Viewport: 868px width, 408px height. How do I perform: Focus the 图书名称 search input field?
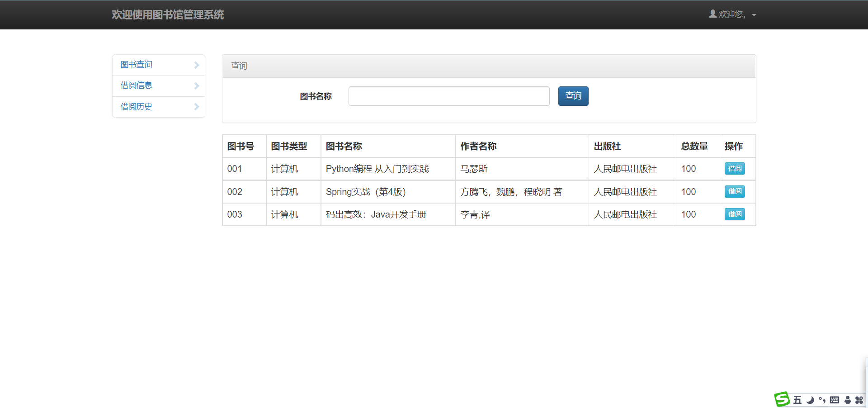coord(449,96)
